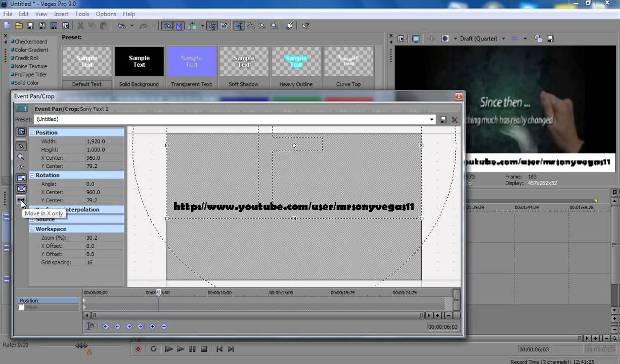
Task: Toggle the Lock Aspect Ratio icon
Action: [21, 178]
